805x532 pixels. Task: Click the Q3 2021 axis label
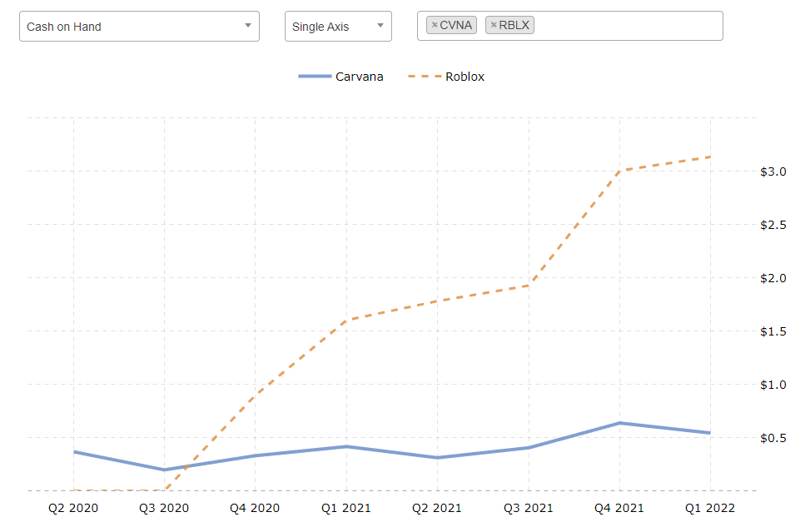point(529,508)
